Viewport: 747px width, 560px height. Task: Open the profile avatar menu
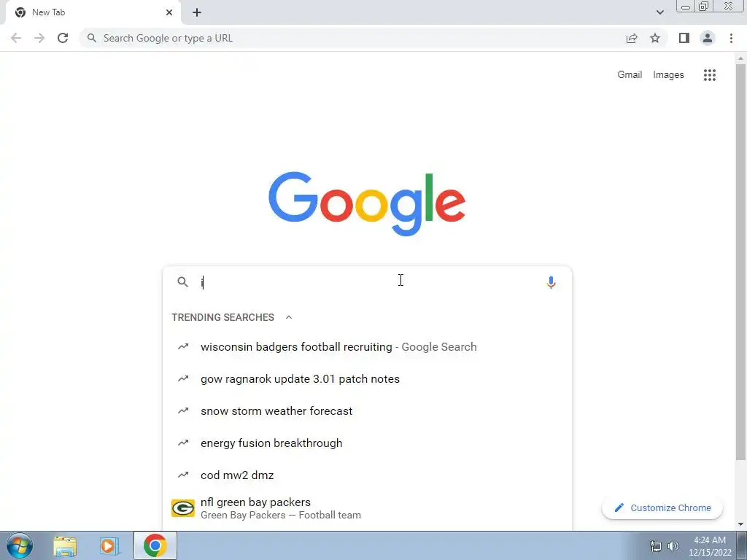tap(708, 38)
